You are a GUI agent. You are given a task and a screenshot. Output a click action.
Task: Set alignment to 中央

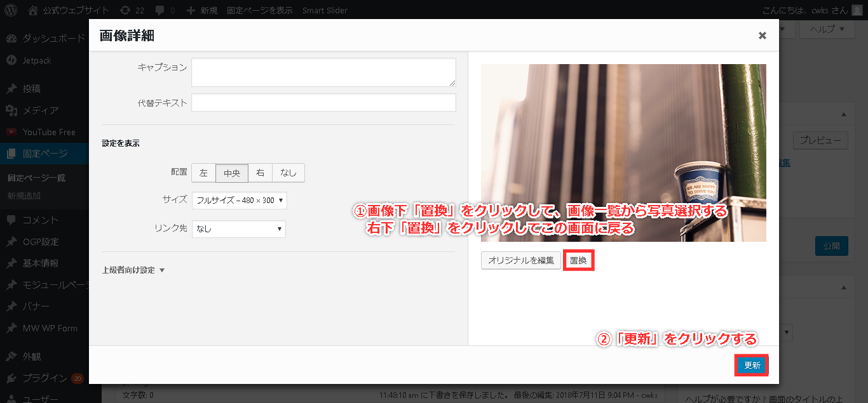(232, 173)
